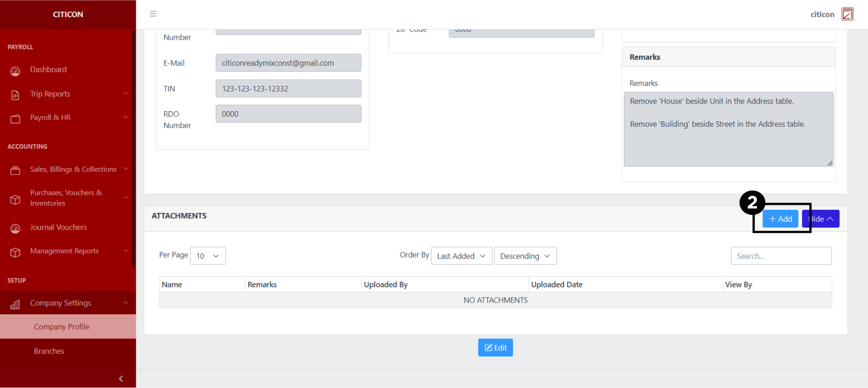The width and height of the screenshot is (868, 388).
Task: Click the citicon profile logo icon
Action: [847, 14]
